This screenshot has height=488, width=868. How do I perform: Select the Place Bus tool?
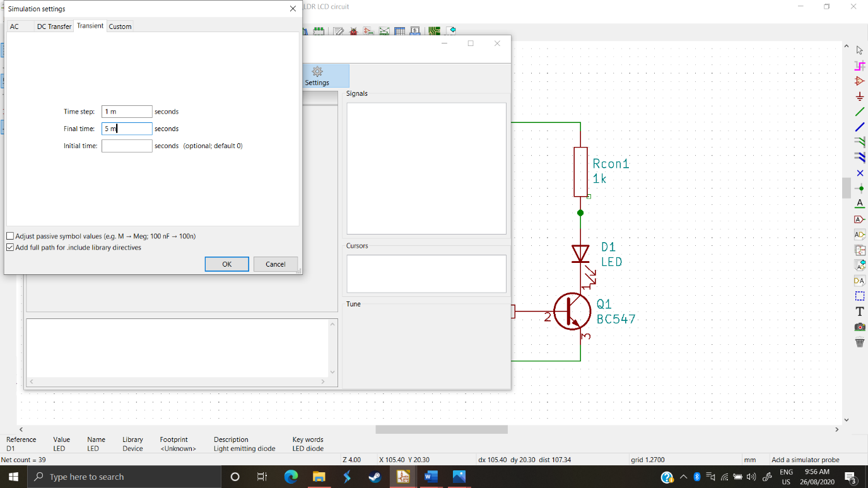tap(859, 126)
